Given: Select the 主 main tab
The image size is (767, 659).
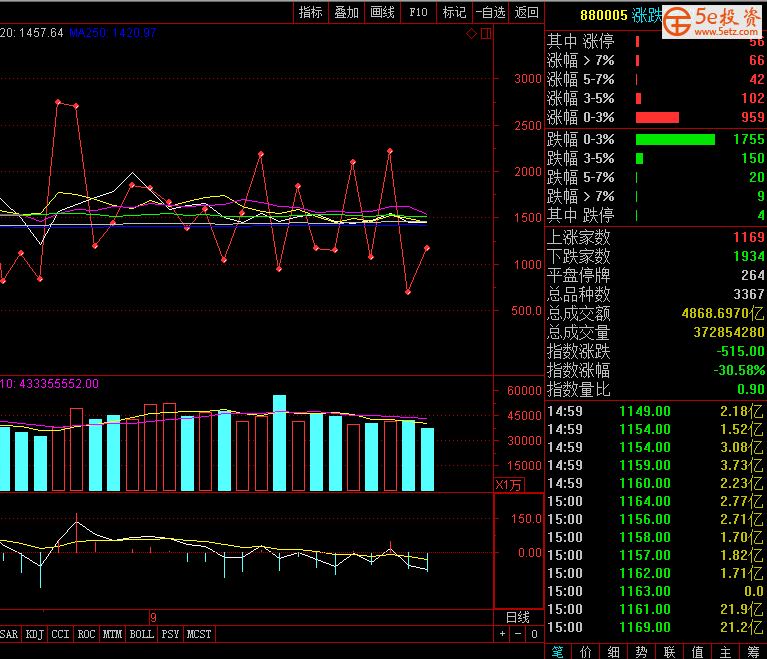Looking at the screenshot, I should 725,652.
